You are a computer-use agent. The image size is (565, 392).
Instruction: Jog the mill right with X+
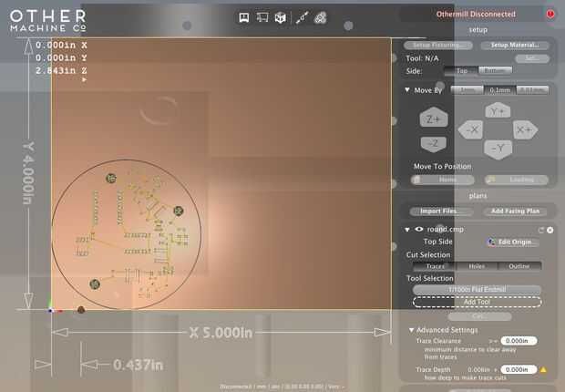tap(525, 129)
